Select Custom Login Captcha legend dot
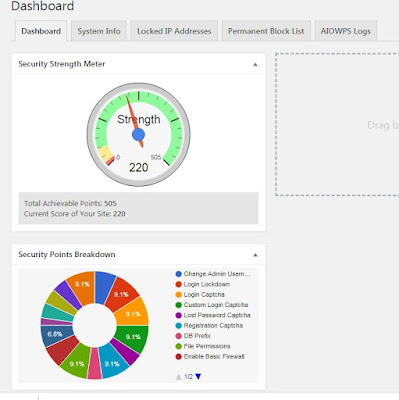 tap(179, 305)
